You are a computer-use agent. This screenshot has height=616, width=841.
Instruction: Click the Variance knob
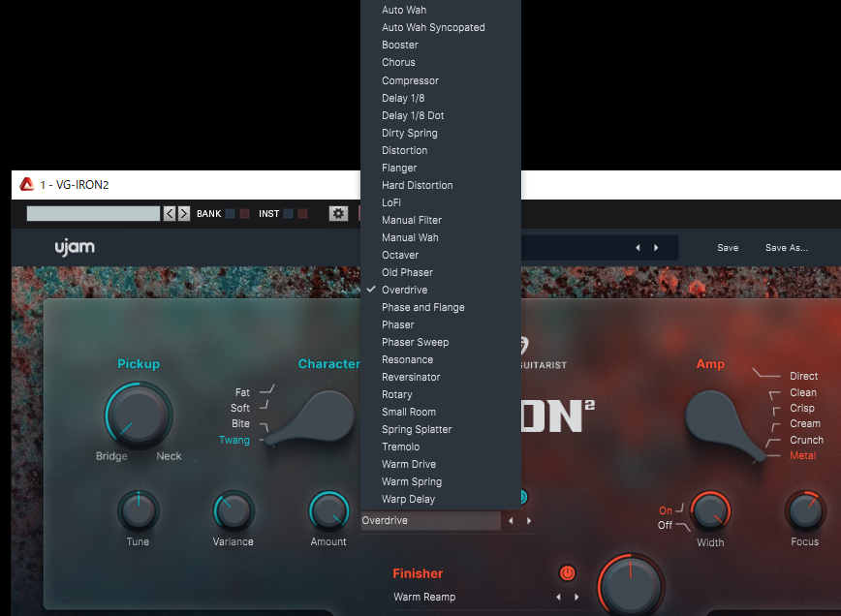point(234,511)
